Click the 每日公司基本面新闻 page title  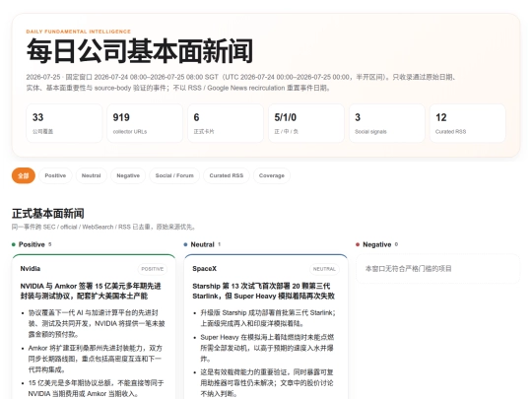click(x=140, y=51)
